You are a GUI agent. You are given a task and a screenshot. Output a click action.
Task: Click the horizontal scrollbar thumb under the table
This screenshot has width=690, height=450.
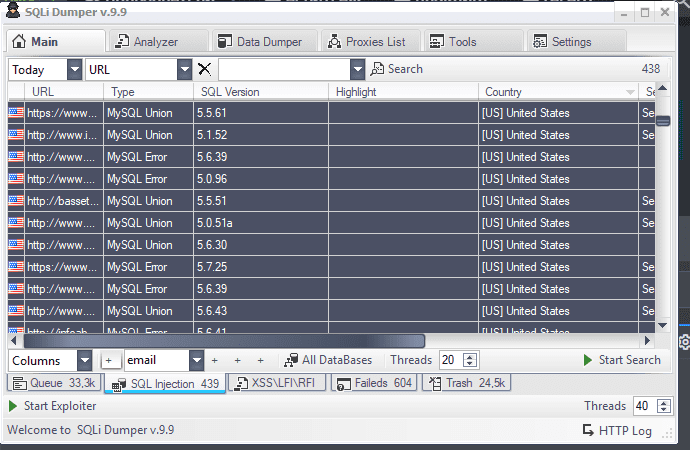click(224, 340)
